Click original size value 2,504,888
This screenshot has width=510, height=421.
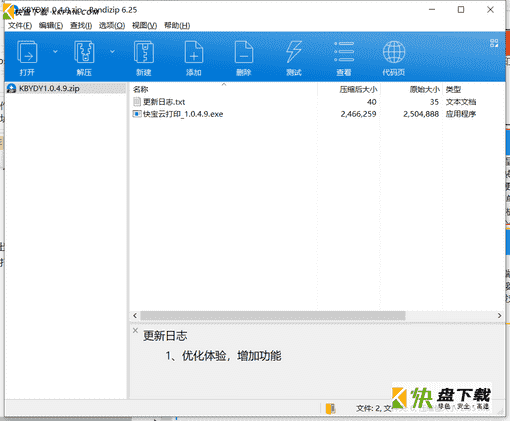(x=421, y=114)
